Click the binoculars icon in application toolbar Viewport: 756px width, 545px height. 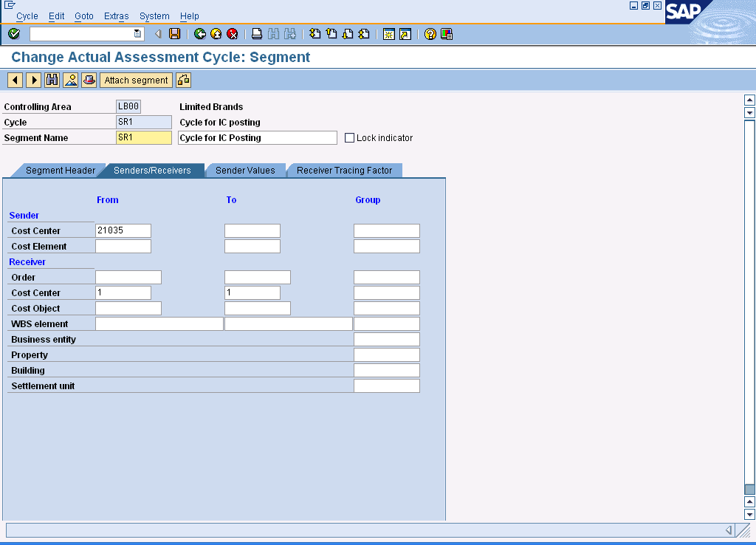pos(52,80)
